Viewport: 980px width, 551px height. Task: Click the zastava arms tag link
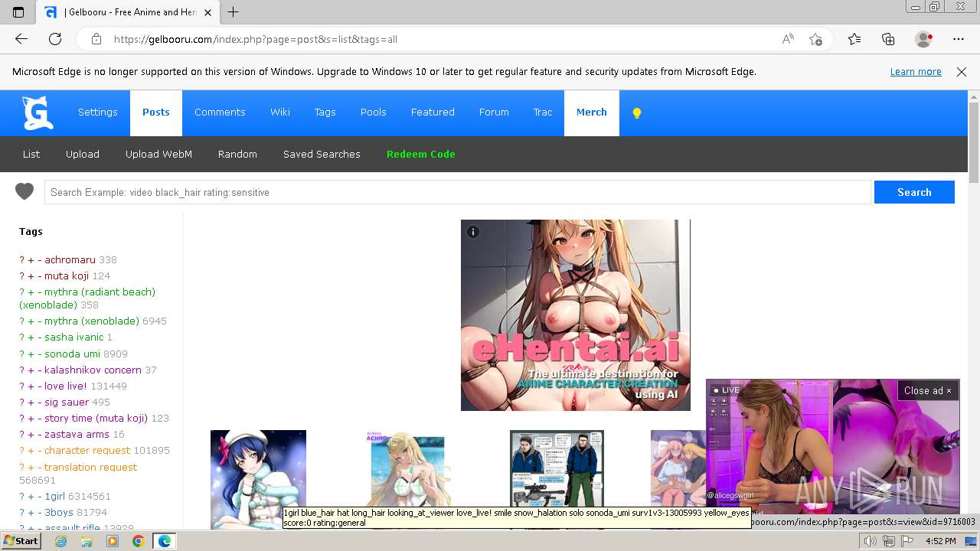(77, 434)
